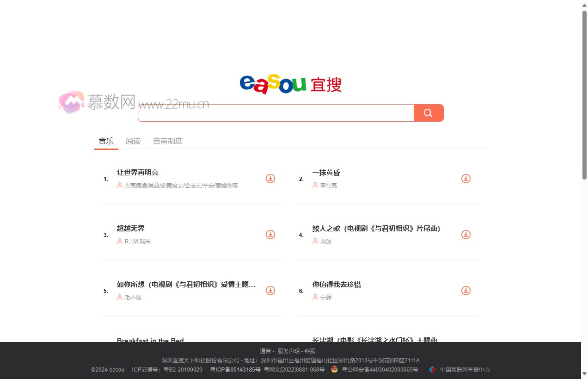This screenshot has width=588, height=379.
Task: Open the song title 让世界再明亮
Action: tap(138, 172)
